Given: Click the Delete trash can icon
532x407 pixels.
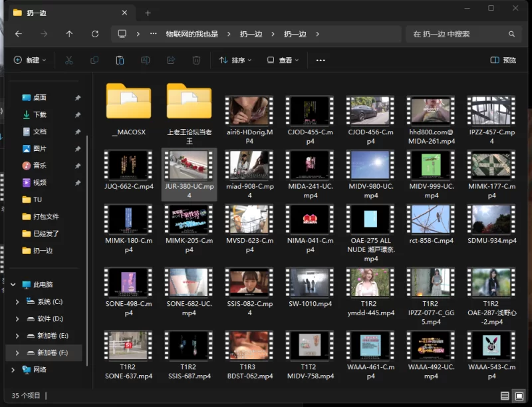Looking at the screenshot, I should [x=196, y=61].
